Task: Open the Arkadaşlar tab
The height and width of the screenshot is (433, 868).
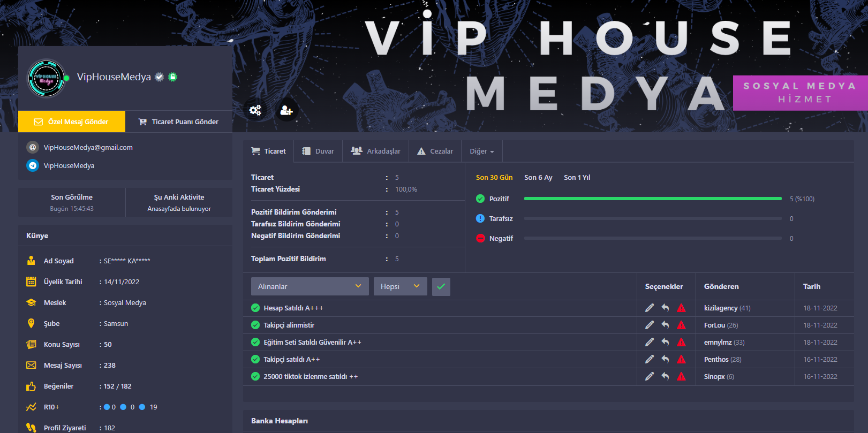Action: [x=375, y=151]
